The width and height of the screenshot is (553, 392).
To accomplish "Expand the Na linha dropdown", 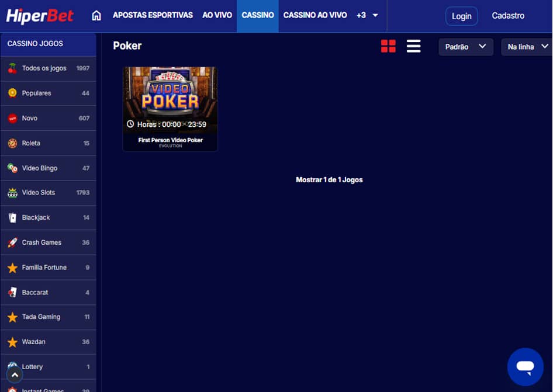I will 526,47.
